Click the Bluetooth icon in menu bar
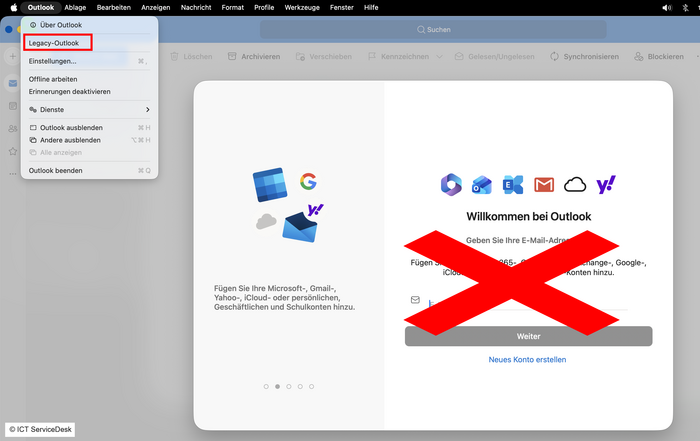 pyautogui.click(x=685, y=8)
